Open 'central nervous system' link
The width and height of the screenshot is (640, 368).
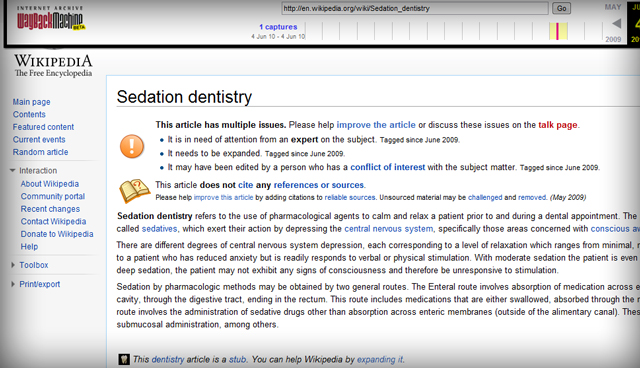pyautogui.click(x=389, y=229)
